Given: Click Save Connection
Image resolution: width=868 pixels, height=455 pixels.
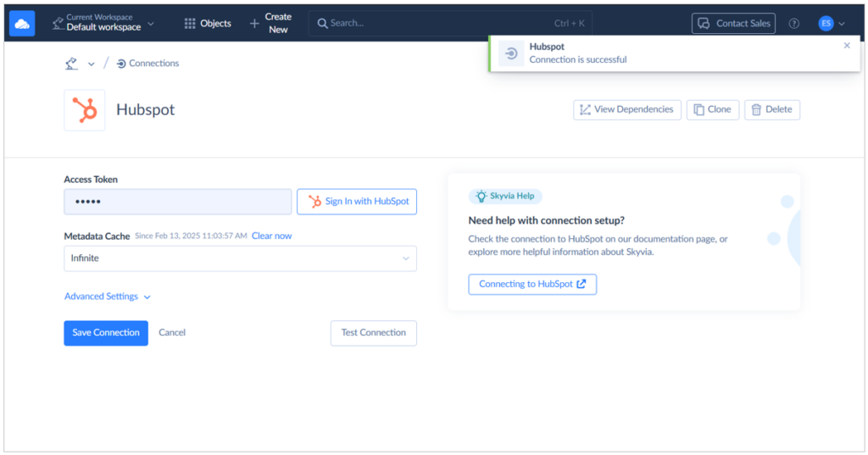Looking at the screenshot, I should [x=106, y=333].
